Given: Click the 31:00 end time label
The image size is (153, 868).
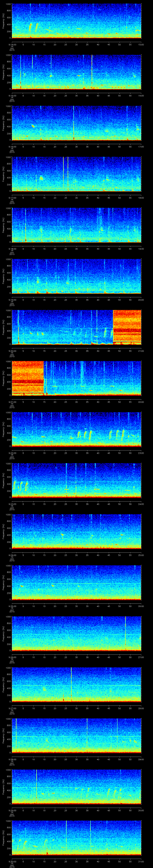Looking at the screenshot, I should 141,861.
